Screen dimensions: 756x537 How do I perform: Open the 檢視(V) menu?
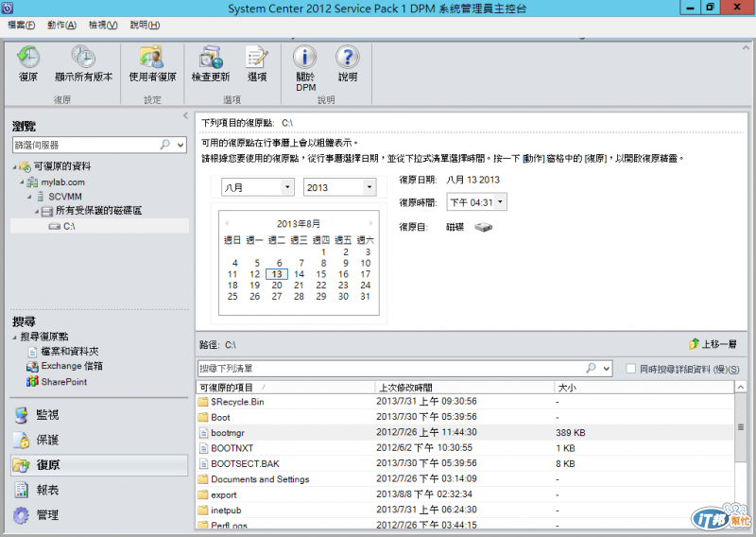click(103, 26)
